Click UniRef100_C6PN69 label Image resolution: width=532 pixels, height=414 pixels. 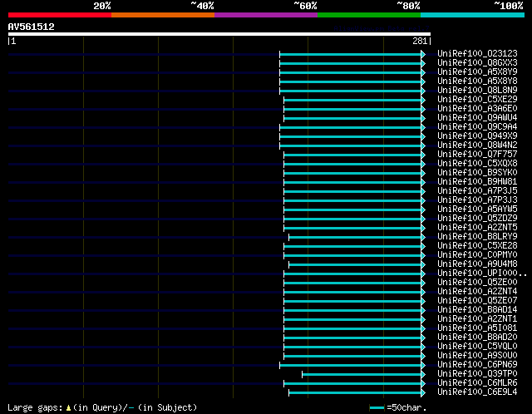click(477, 365)
